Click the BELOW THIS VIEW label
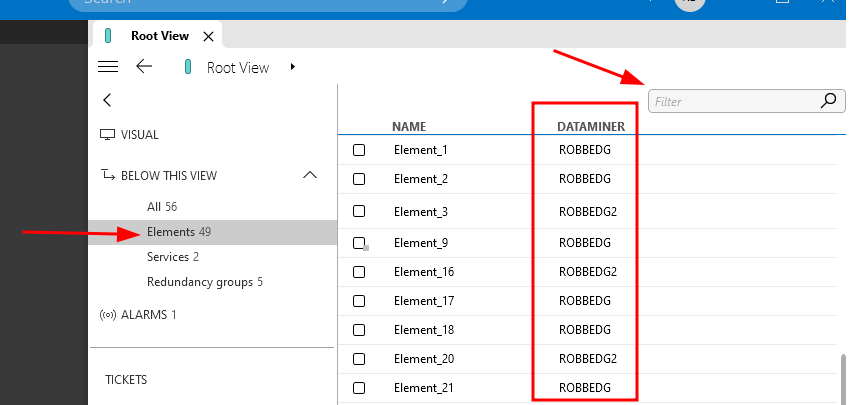 click(x=169, y=175)
